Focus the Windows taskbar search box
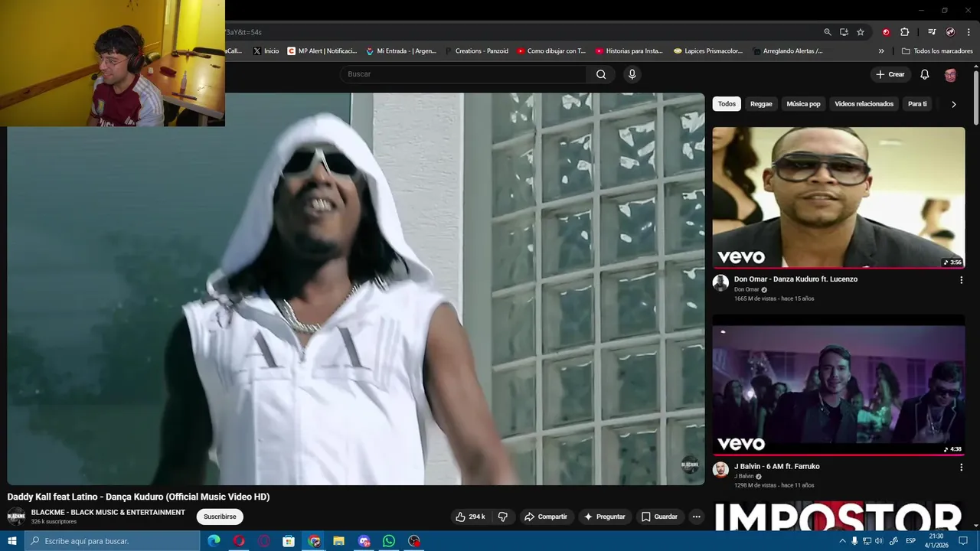The width and height of the screenshot is (980, 551). [x=112, y=541]
